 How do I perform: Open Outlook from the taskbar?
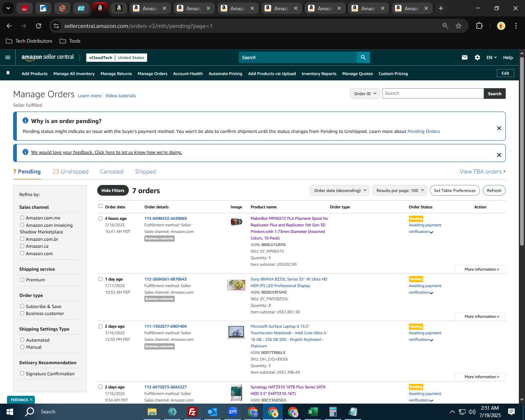tap(212, 412)
